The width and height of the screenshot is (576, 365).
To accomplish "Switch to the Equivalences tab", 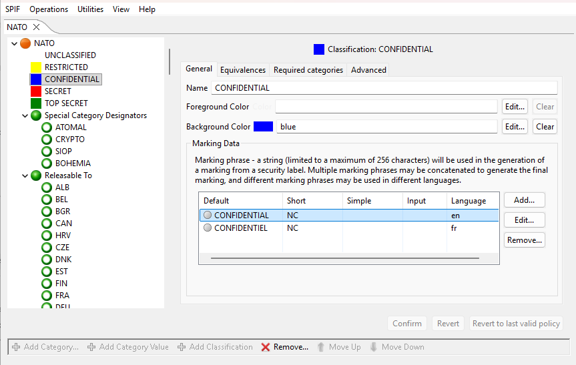I will pos(243,70).
